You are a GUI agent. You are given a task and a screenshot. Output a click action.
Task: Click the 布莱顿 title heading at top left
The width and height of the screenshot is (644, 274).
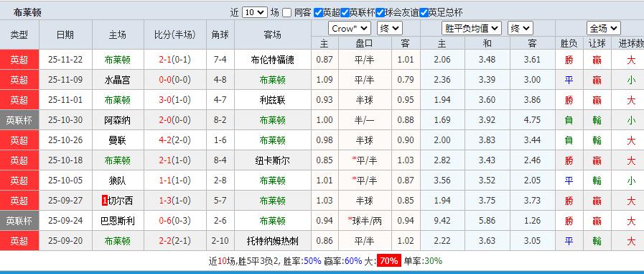(27, 12)
